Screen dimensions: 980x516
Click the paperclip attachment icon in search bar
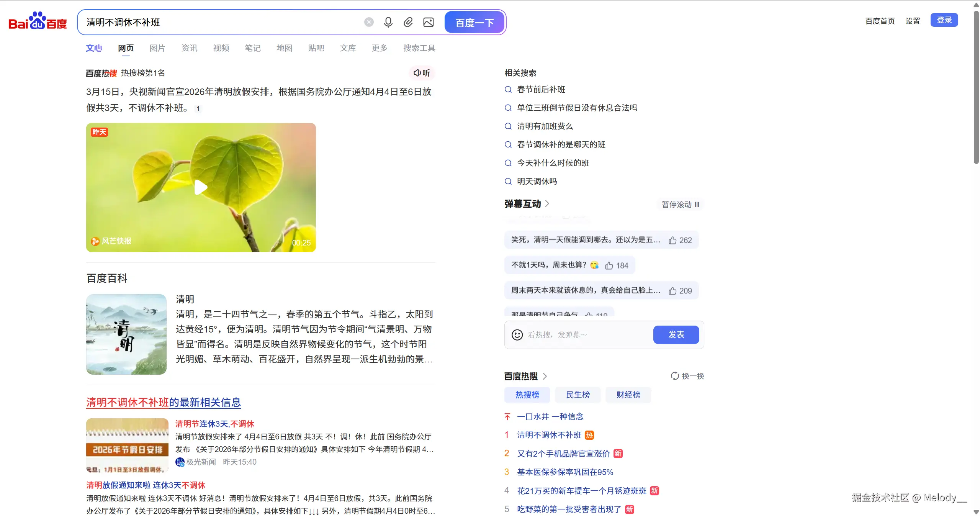click(x=408, y=22)
